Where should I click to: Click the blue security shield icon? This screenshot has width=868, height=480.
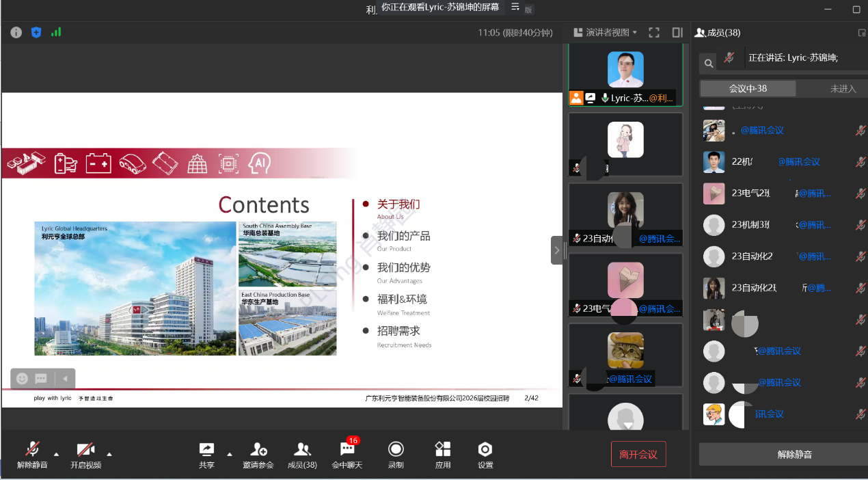(x=36, y=32)
